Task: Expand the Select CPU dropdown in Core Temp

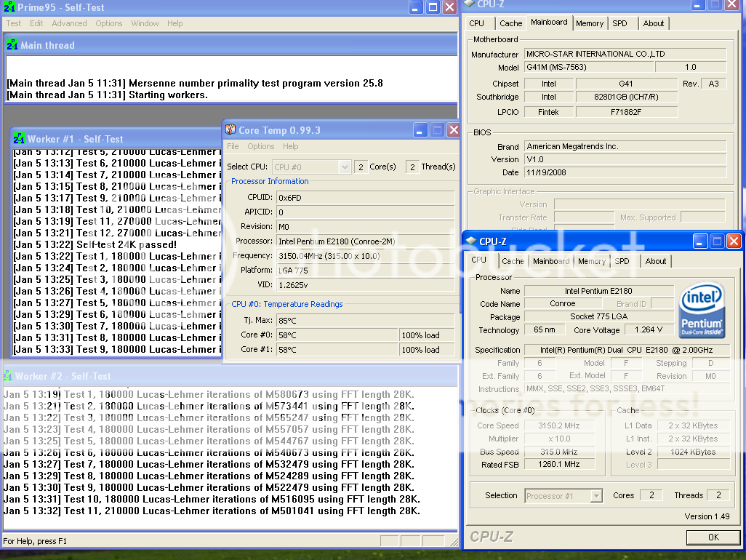Action: (x=345, y=167)
